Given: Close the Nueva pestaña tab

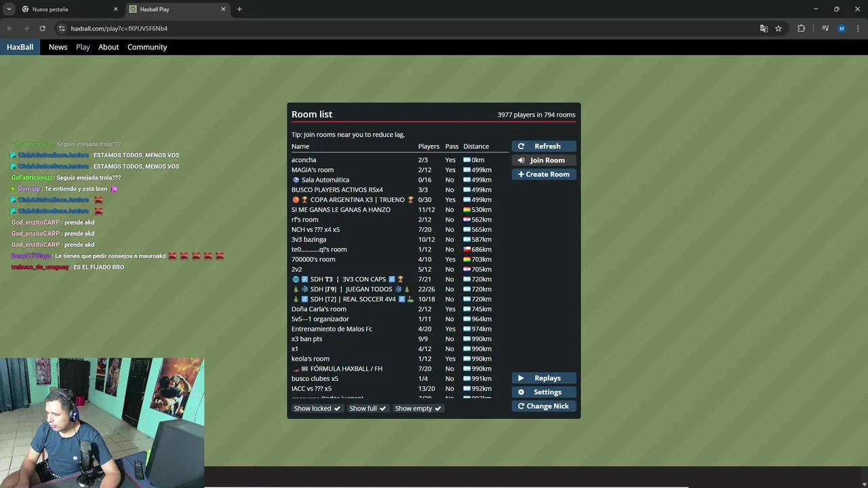Looking at the screenshot, I should point(115,9).
